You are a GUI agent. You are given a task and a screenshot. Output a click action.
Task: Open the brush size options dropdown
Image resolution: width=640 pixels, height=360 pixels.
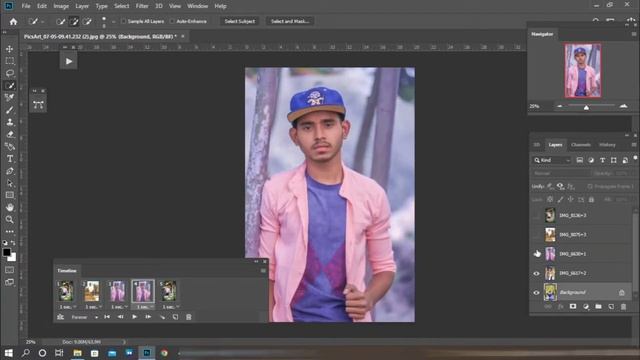coord(113,22)
